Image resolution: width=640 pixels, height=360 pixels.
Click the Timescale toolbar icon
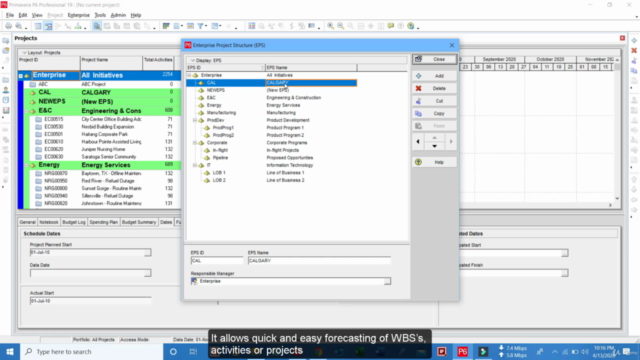(x=190, y=26)
